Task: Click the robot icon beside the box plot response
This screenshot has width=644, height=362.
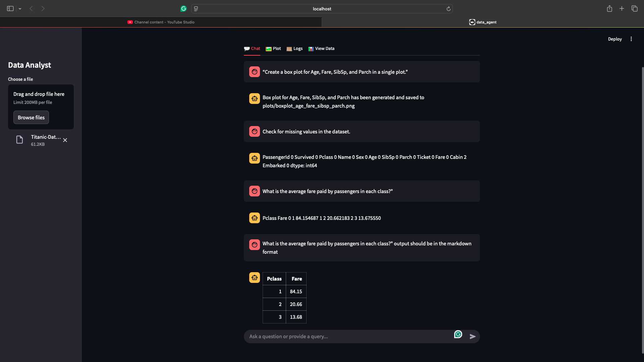Action: (x=255, y=98)
